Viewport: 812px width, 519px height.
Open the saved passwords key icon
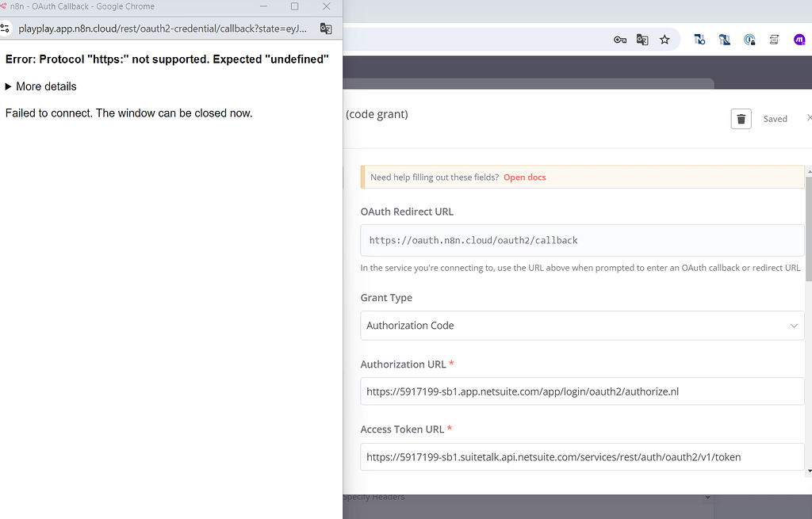coord(620,40)
